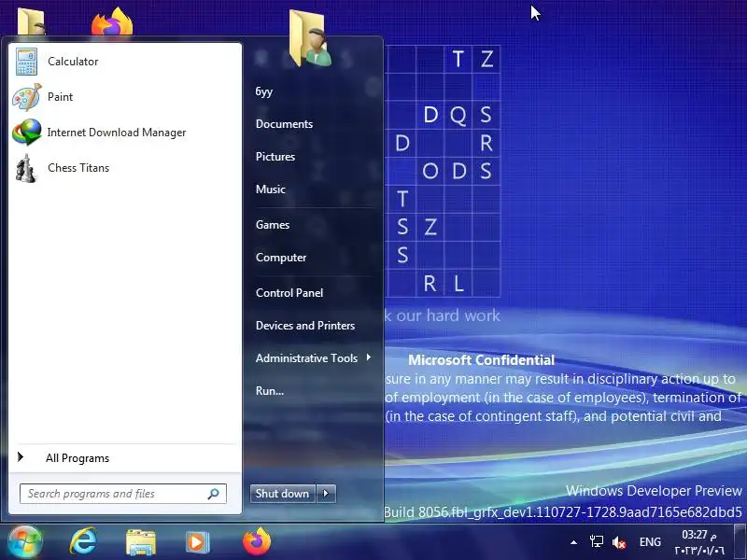747x560 pixels.
Task: Open the Run... dialog
Action: pyautogui.click(x=270, y=391)
